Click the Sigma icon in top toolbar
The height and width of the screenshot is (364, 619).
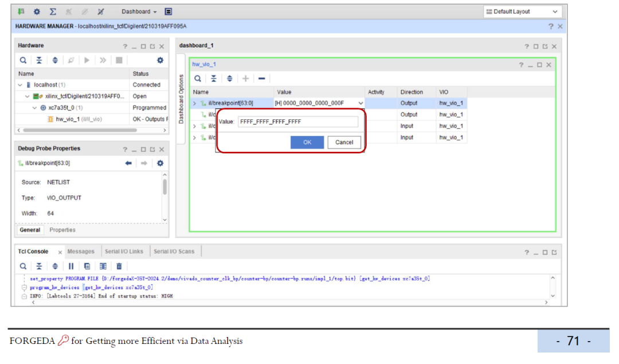53,11
